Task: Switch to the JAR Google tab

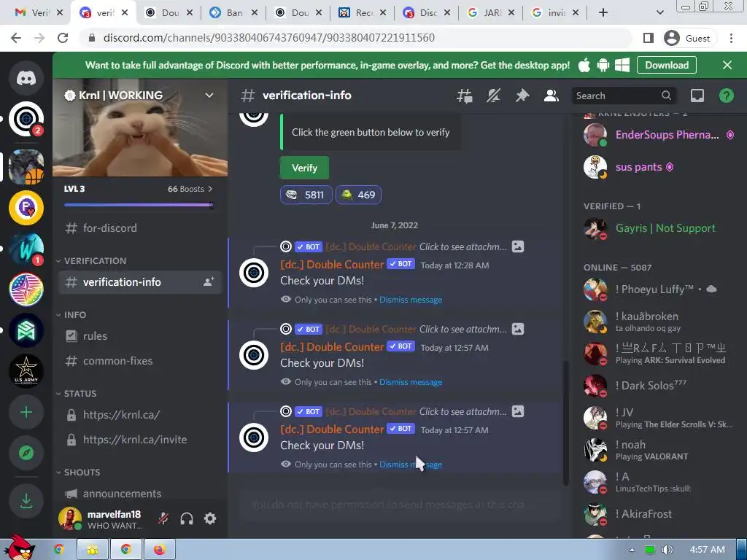Action: 492,12
